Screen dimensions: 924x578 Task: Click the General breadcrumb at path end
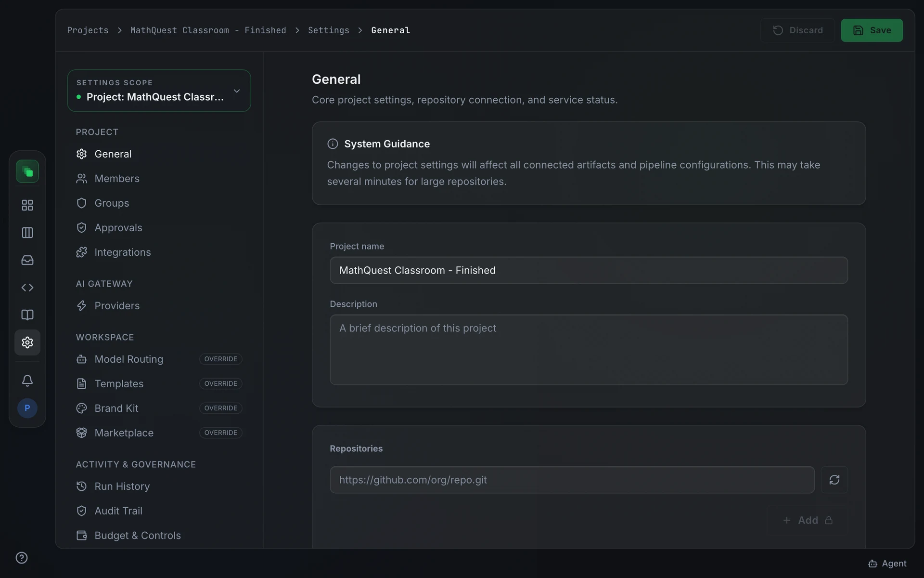(x=390, y=30)
